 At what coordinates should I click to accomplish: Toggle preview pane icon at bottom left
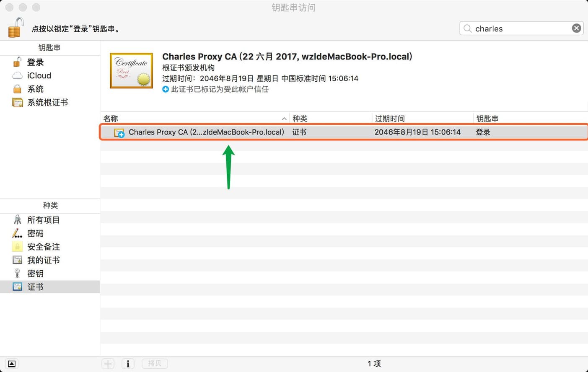pos(12,364)
